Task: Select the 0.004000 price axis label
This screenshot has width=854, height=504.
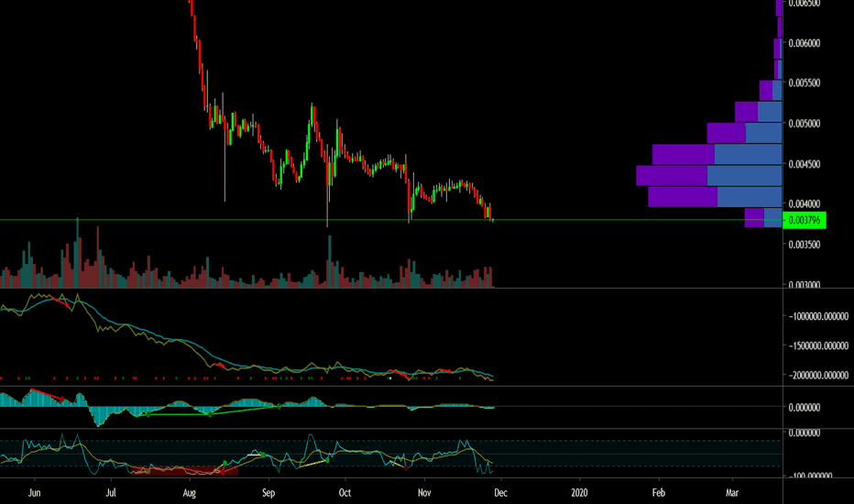Action: 805,203
